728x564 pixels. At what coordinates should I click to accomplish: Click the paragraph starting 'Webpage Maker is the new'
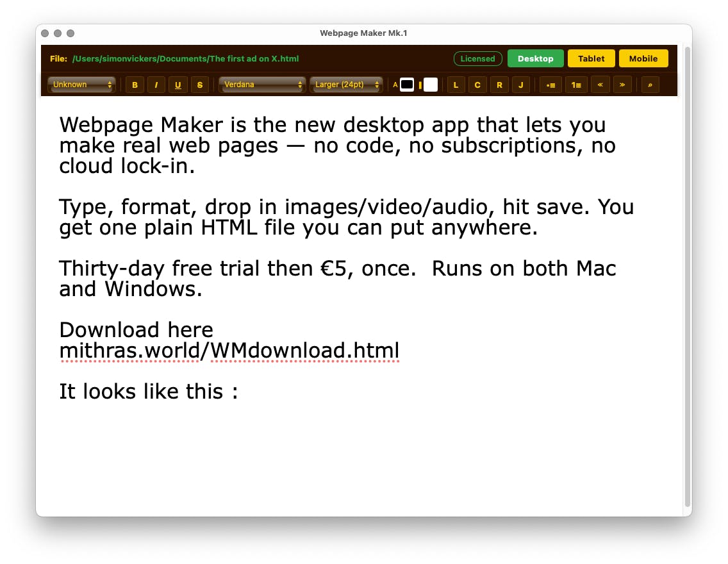click(338, 145)
